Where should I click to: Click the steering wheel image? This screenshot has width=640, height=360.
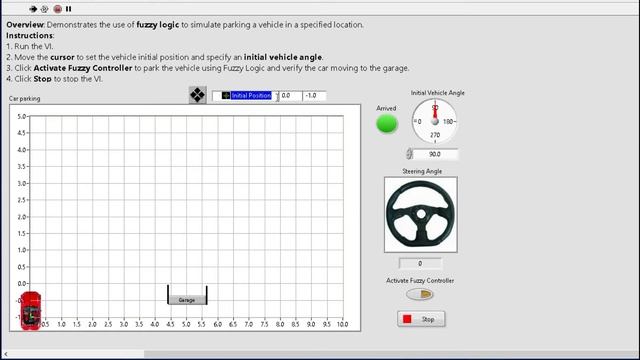[x=421, y=214]
